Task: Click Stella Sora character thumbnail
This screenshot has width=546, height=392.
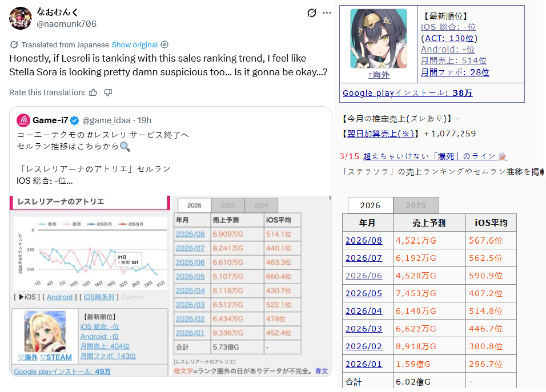Action: tap(379, 38)
